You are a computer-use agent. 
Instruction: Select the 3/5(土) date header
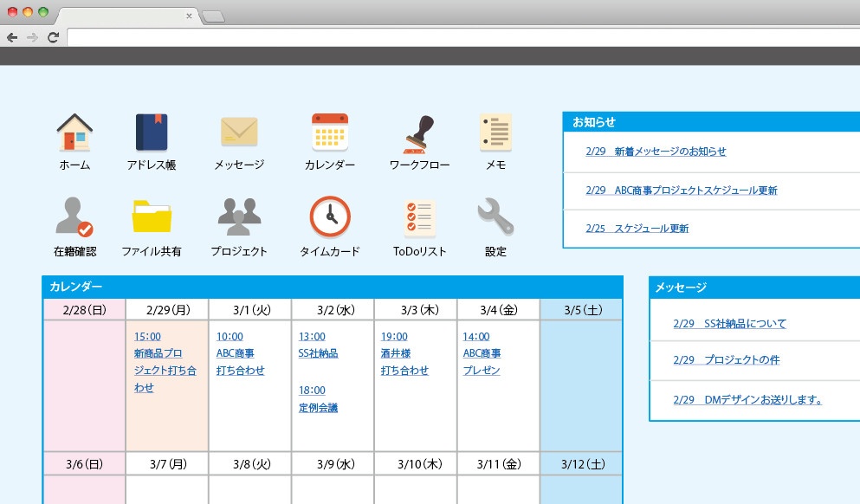583,310
